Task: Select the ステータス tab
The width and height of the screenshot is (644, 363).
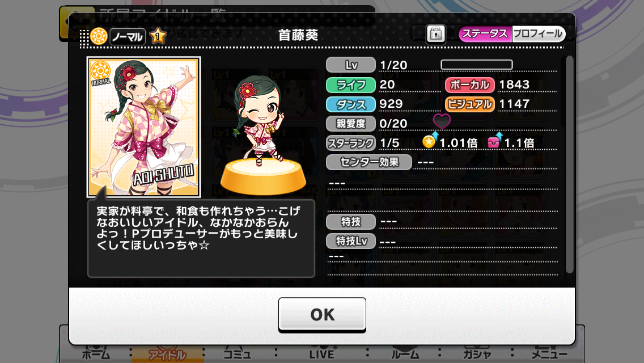Action: point(485,33)
